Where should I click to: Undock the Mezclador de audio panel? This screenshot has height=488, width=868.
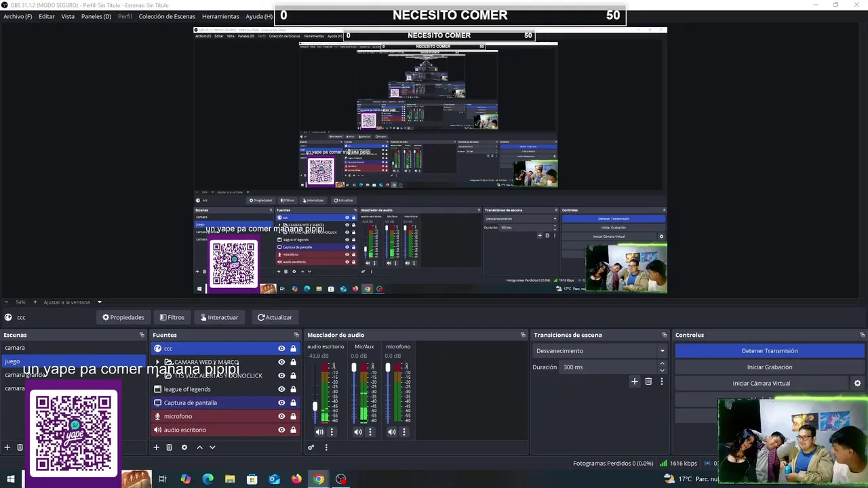coord(523,335)
